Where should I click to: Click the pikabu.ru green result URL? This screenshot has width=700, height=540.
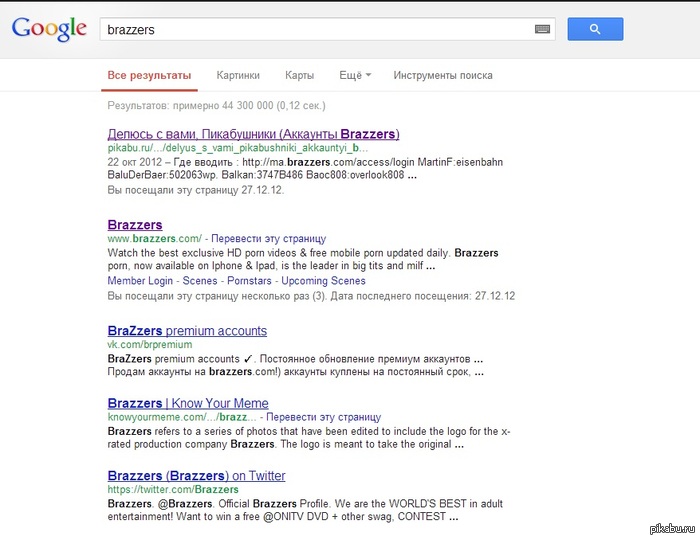pos(238,148)
